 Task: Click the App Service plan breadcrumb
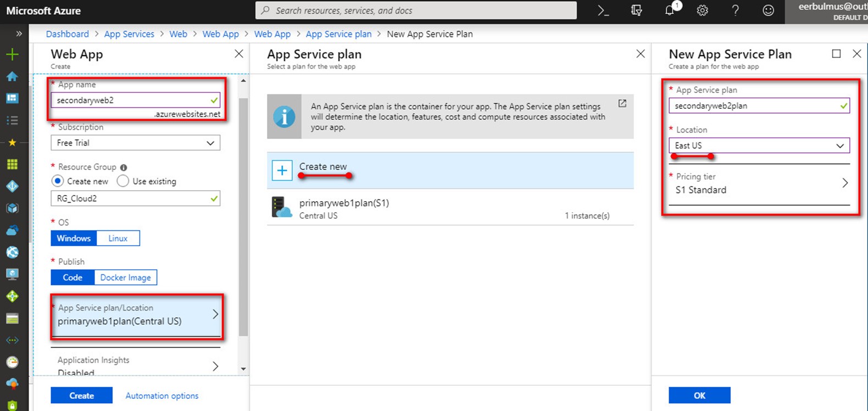[x=338, y=34]
